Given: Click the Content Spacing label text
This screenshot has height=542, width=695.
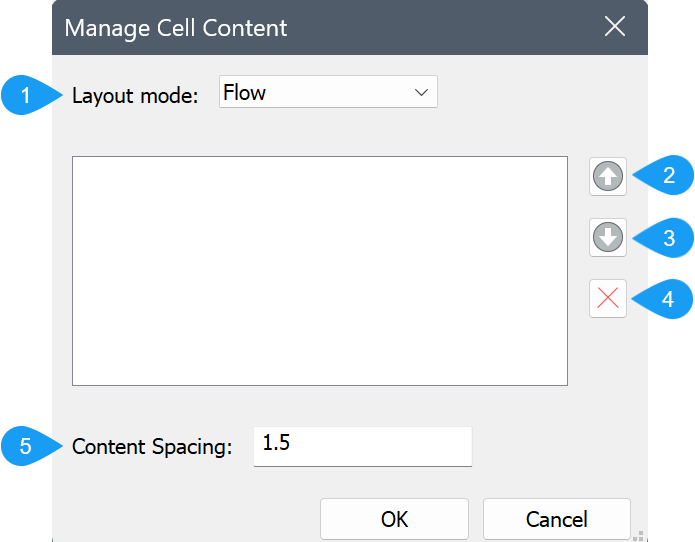Looking at the screenshot, I should (152, 447).
